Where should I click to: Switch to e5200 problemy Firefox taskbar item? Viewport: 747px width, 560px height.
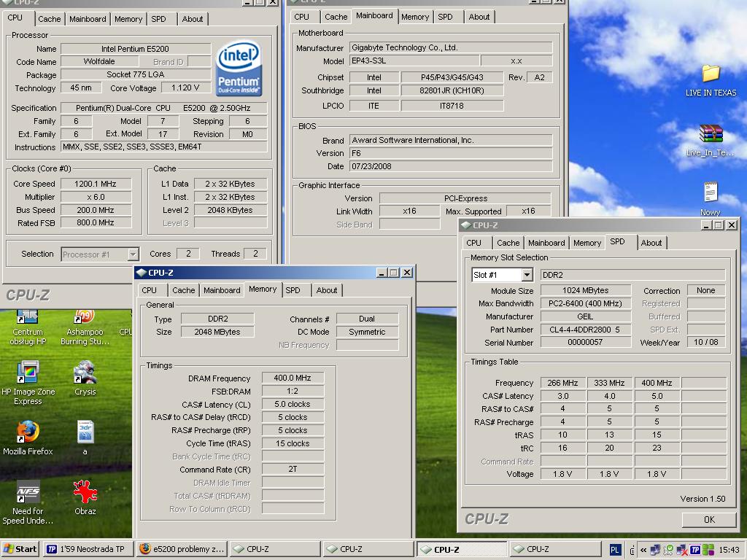(182, 549)
